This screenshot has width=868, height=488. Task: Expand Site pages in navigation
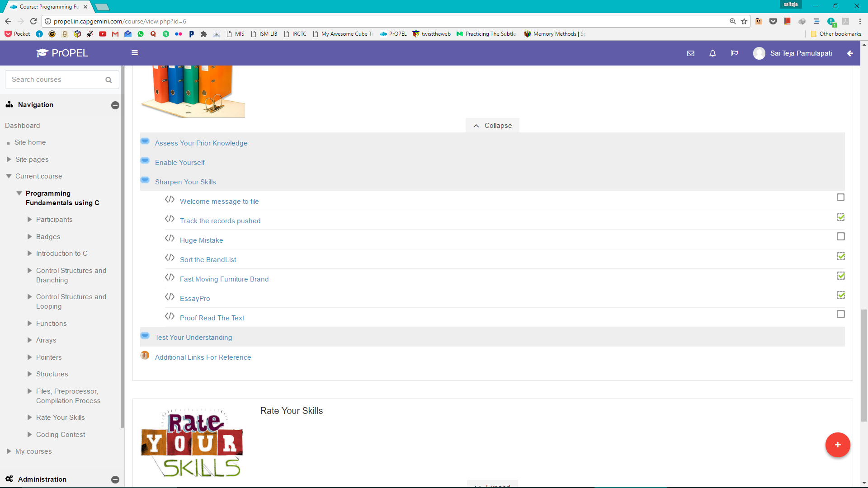click(x=9, y=160)
